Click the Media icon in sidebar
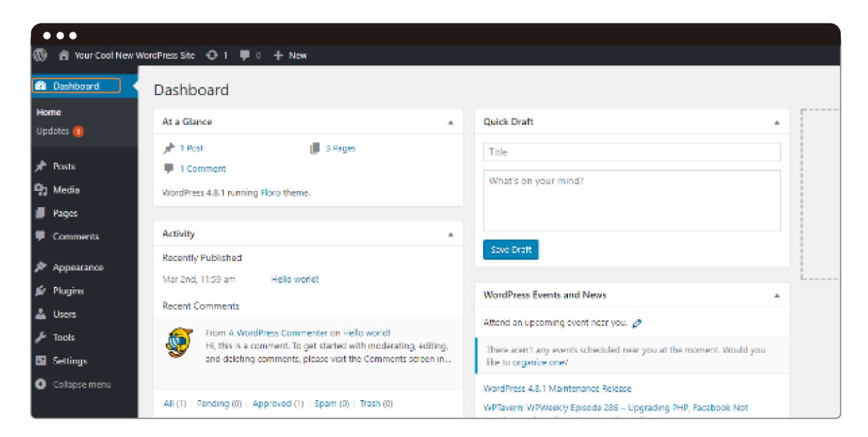Screen dimensions: 868x437 coord(40,190)
